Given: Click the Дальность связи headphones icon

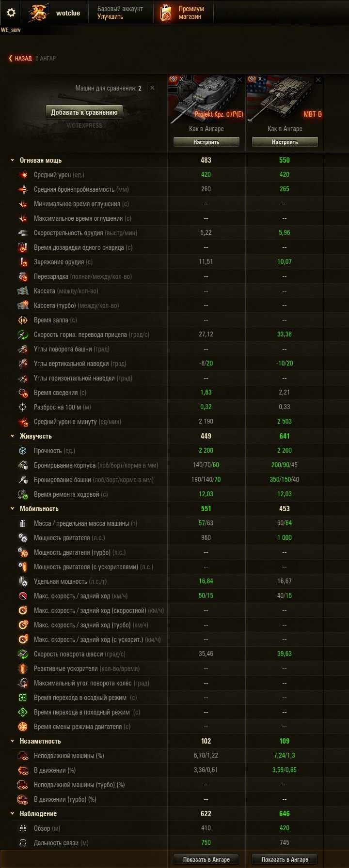Looking at the screenshot, I should (x=23, y=843).
